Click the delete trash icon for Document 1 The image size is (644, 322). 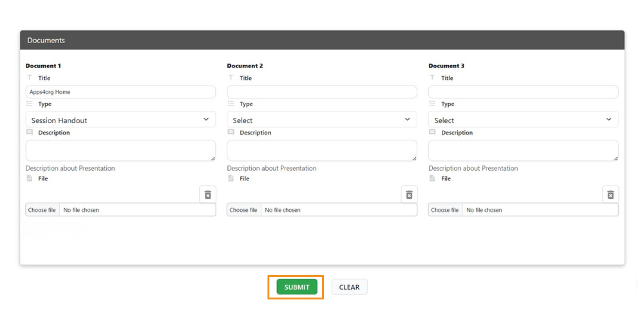coord(207,194)
